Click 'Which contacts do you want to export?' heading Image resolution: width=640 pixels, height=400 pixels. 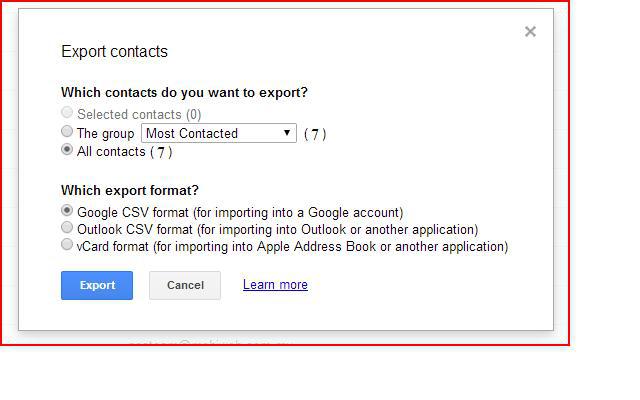pyautogui.click(x=184, y=93)
